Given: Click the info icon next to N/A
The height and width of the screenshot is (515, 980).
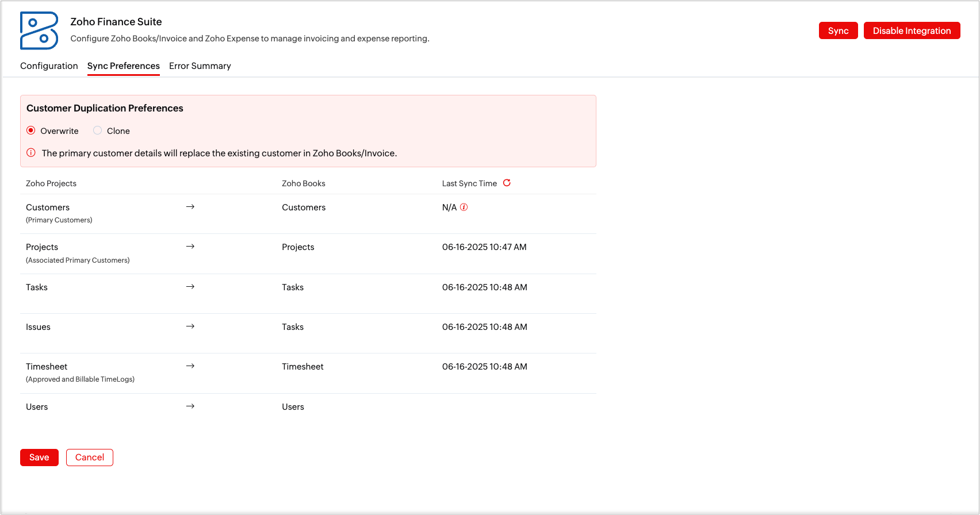Looking at the screenshot, I should point(464,207).
